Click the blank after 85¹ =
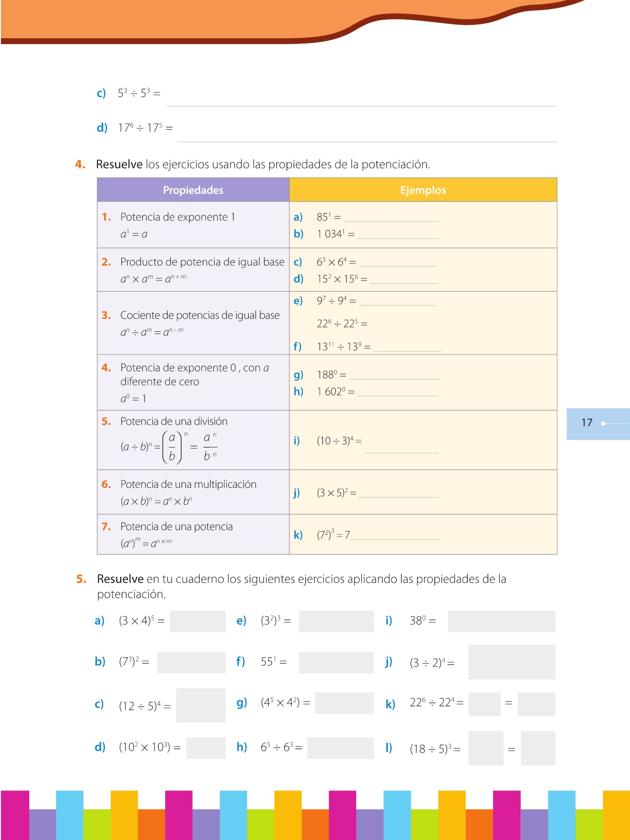Screen dimensions: 630x840 391,218
